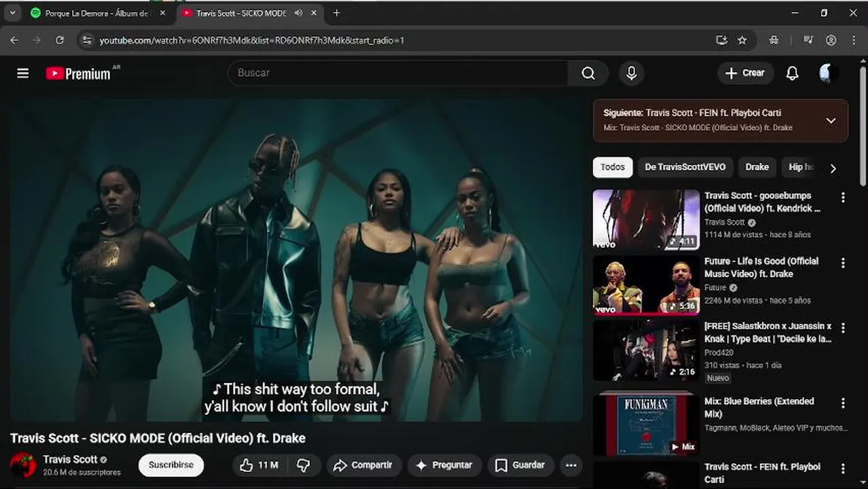Dislike the video with thumbs down

pyautogui.click(x=304, y=465)
